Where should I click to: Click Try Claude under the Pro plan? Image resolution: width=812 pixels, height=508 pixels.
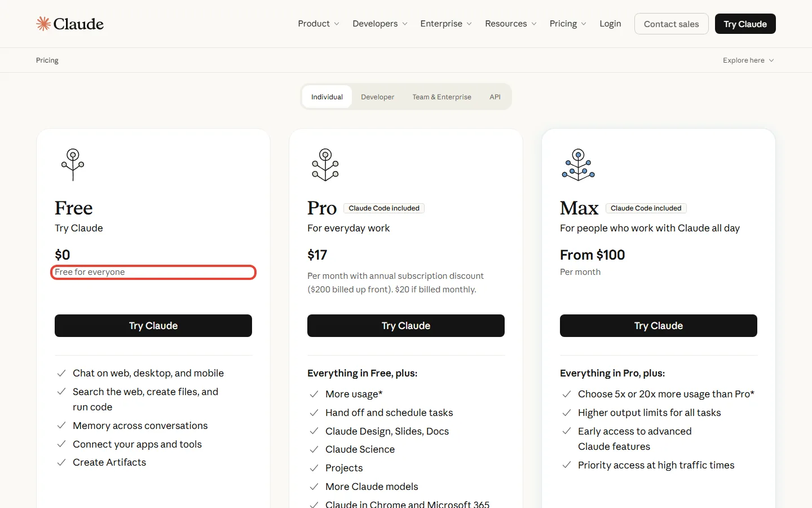[x=406, y=326]
